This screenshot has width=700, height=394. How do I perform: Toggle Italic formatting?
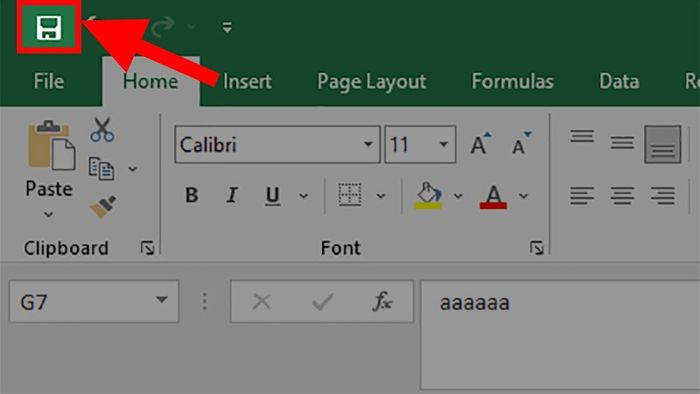(232, 195)
